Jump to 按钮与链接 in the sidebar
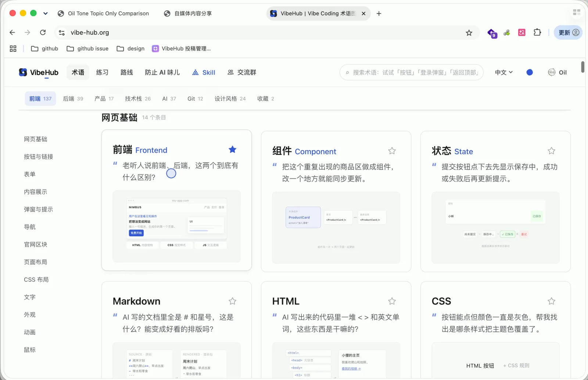This screenshot has width=588, height=380. pos(39,157)
